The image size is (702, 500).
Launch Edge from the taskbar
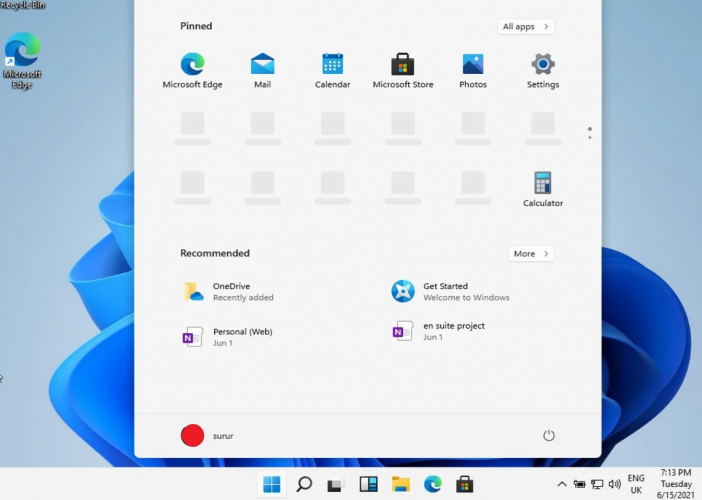point(433,484)
